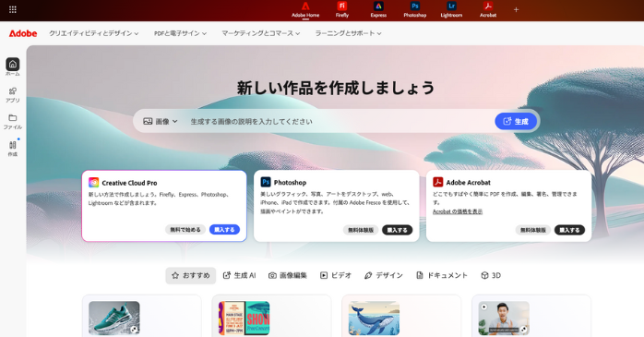Open アプリ in the left sidebar
Screen dimensions: 644x337
click(13, 94)
